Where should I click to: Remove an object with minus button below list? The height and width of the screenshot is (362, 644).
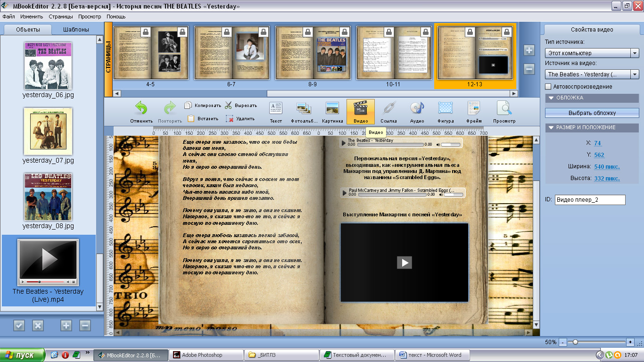click(x=85, y=325)
